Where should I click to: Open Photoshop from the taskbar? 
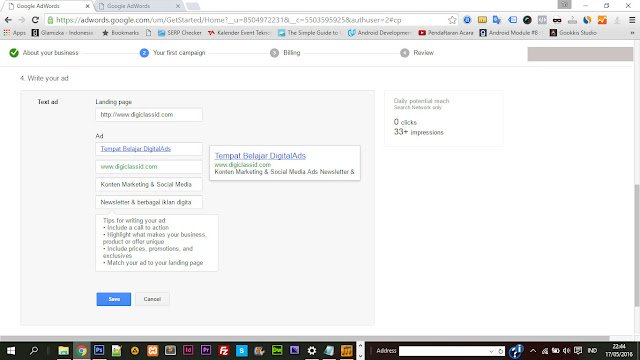(x=99, y=350)
